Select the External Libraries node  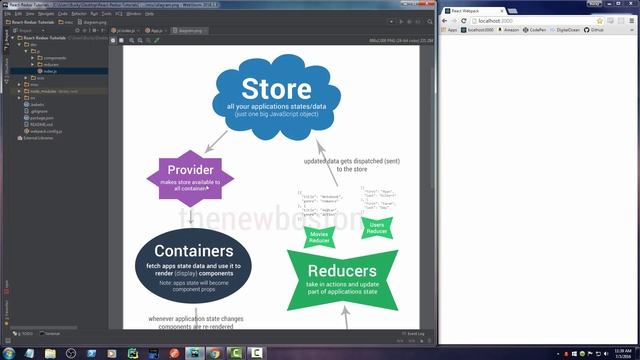point(35,138)
